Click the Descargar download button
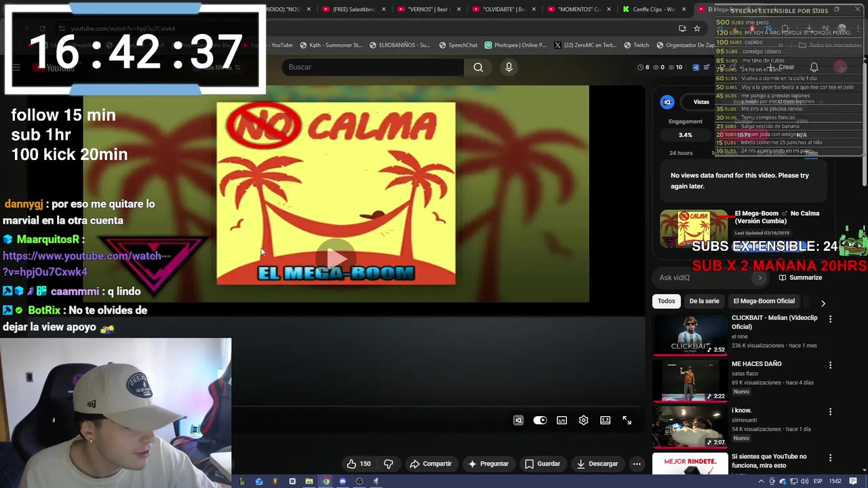 pos(597,464)
